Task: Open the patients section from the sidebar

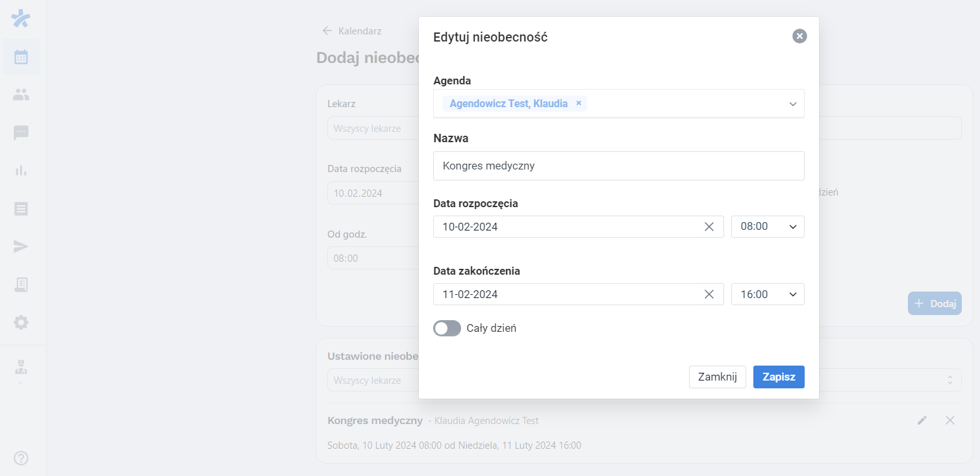Action: pos(21,94)
